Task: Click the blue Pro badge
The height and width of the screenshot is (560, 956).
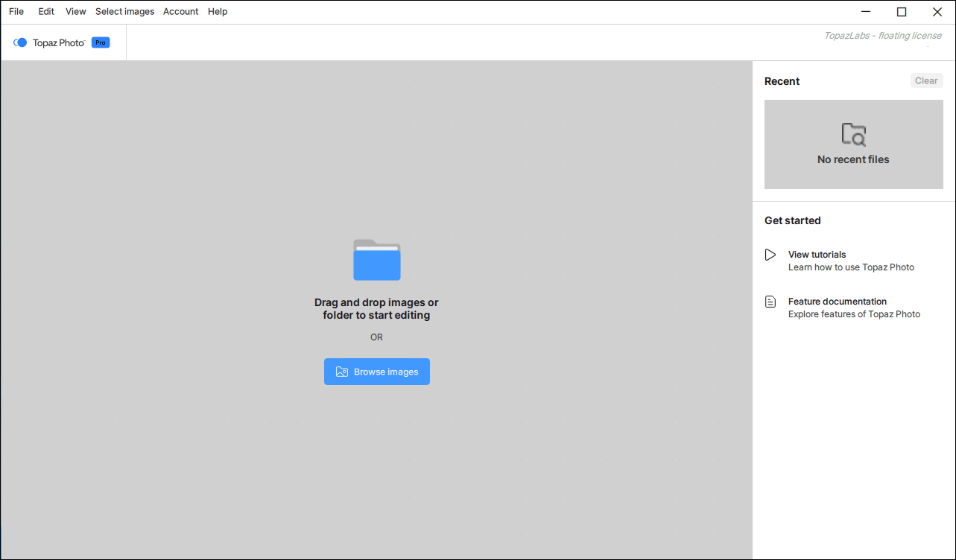Action: click(x=101, y=42)
